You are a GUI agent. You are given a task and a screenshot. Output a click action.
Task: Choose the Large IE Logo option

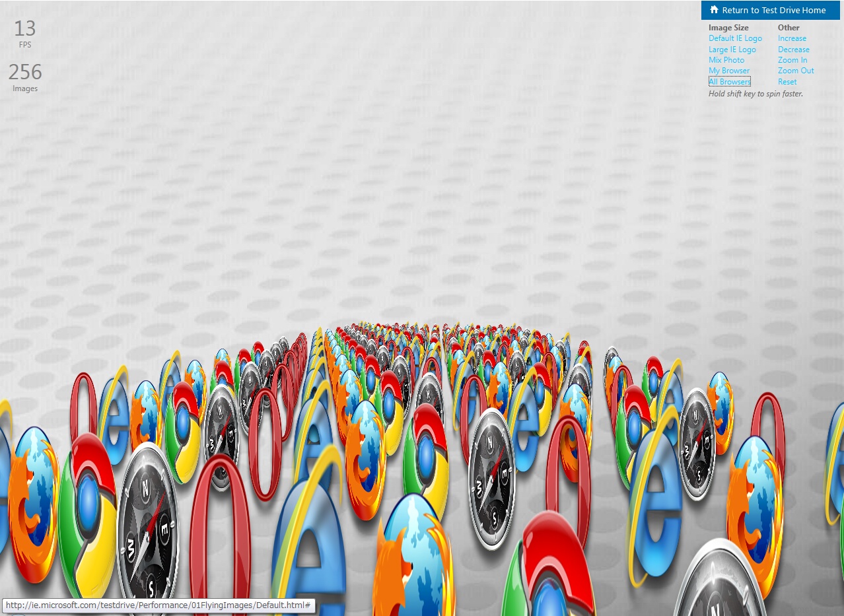(x=732, y=50)
